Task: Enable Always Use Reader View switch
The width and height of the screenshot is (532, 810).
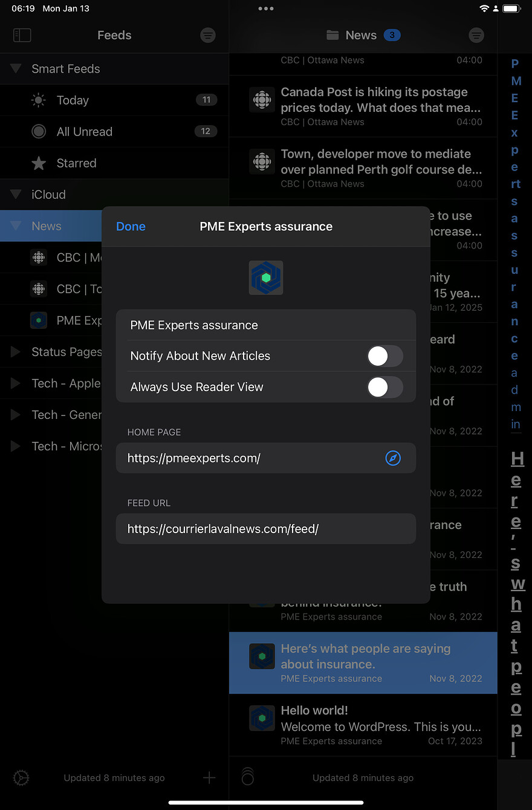Action: click(384, 387)
